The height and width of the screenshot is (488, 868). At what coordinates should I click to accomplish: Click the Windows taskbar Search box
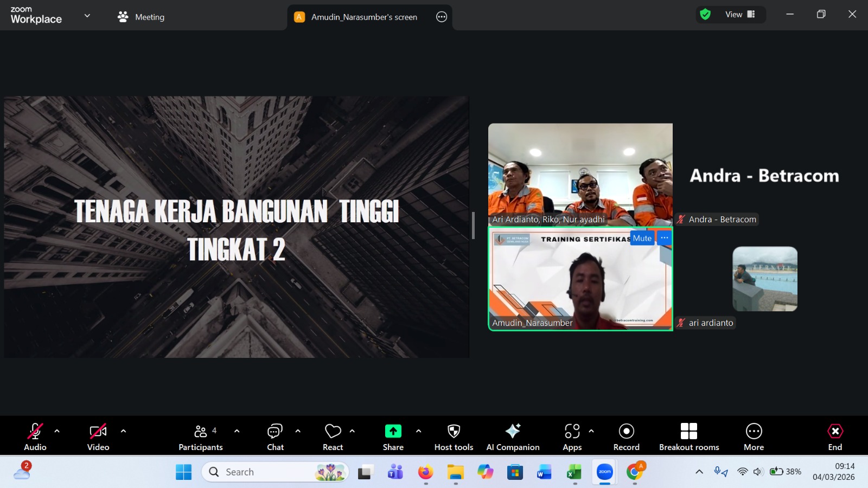[274, 472]
